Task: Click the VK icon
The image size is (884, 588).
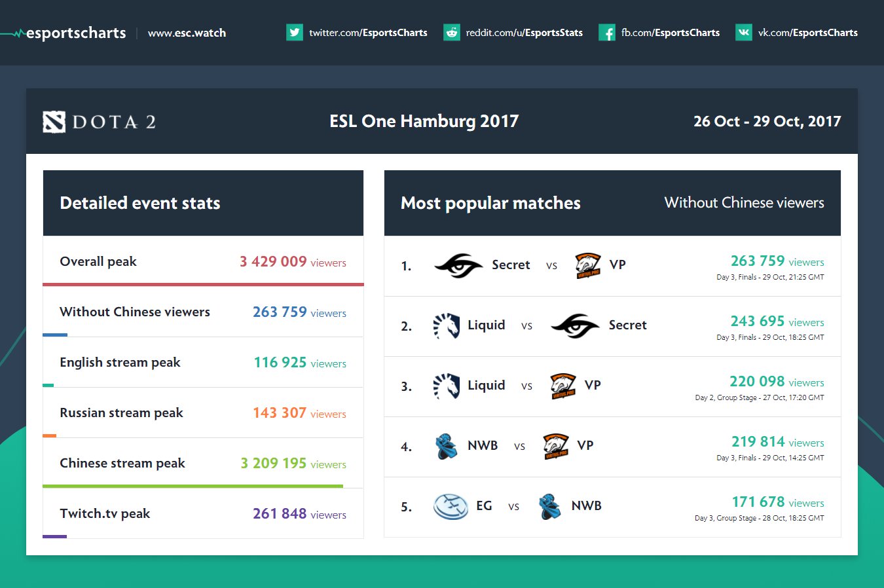Action: tap(744, 32)
